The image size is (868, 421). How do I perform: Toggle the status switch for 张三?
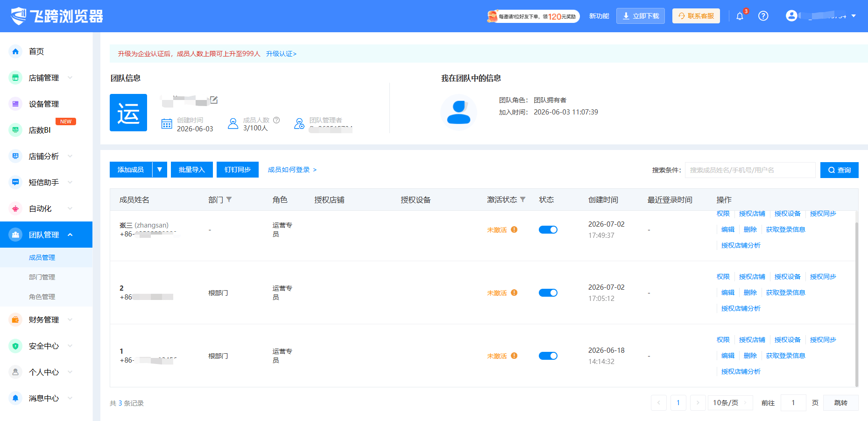548,229
